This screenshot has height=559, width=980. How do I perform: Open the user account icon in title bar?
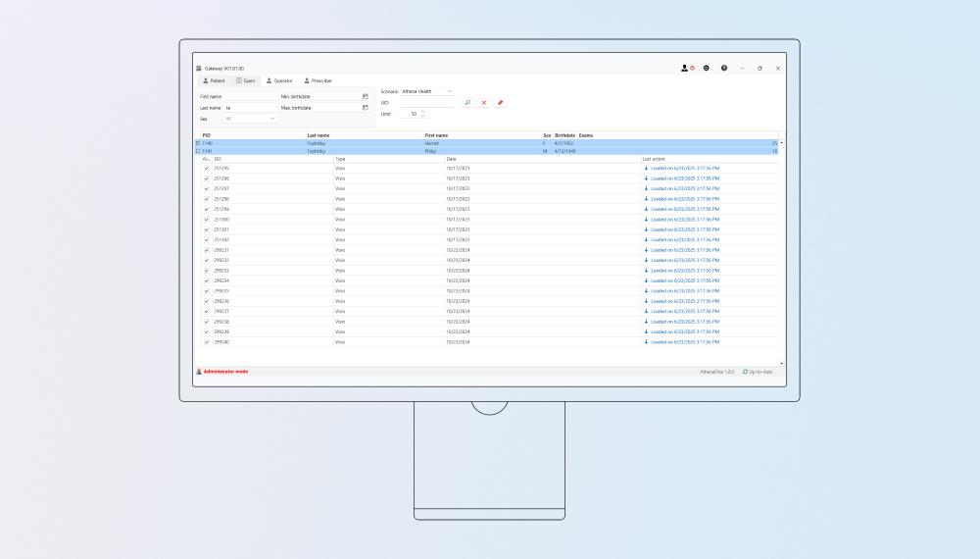click(x=687, y=69)
